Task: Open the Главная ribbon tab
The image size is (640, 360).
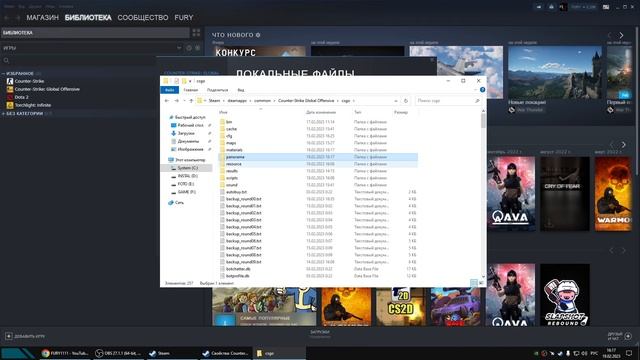Action: pyautogui.click(x=191, y=90)
